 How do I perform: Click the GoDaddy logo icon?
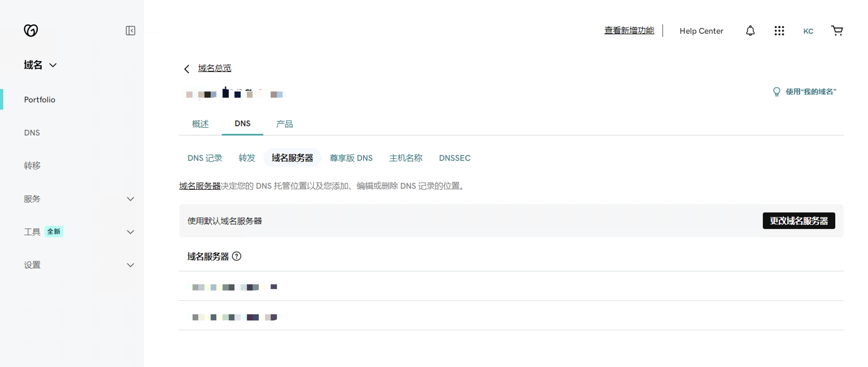pos(31,30)
